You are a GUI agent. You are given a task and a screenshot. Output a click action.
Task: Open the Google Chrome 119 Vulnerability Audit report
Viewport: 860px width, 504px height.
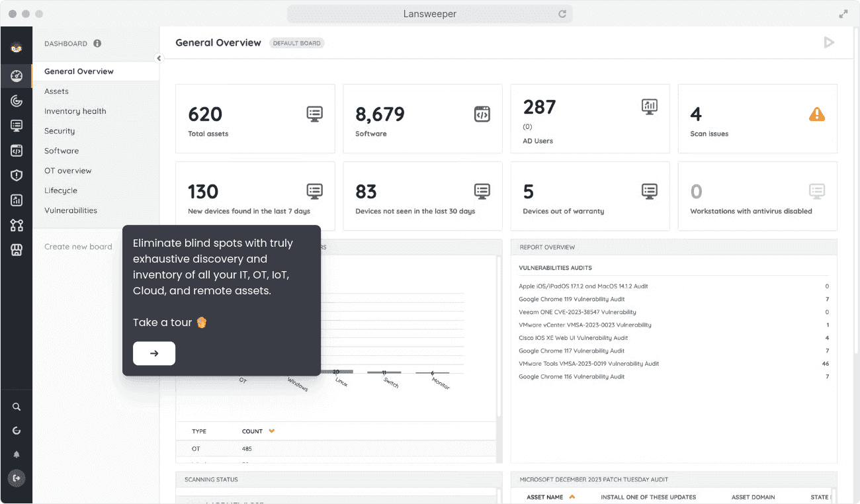tap(572, 299)
